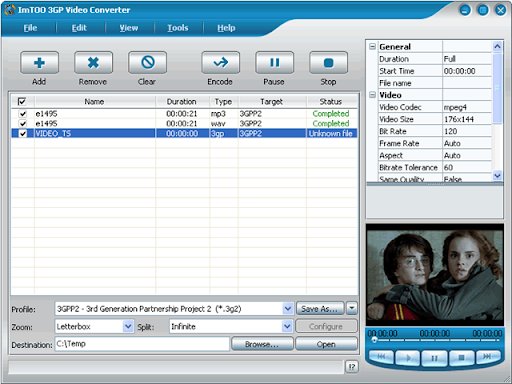Uncheck the first e1495 mp3 checkbox
Screen dimensions: 512x384
coord(23,114)
